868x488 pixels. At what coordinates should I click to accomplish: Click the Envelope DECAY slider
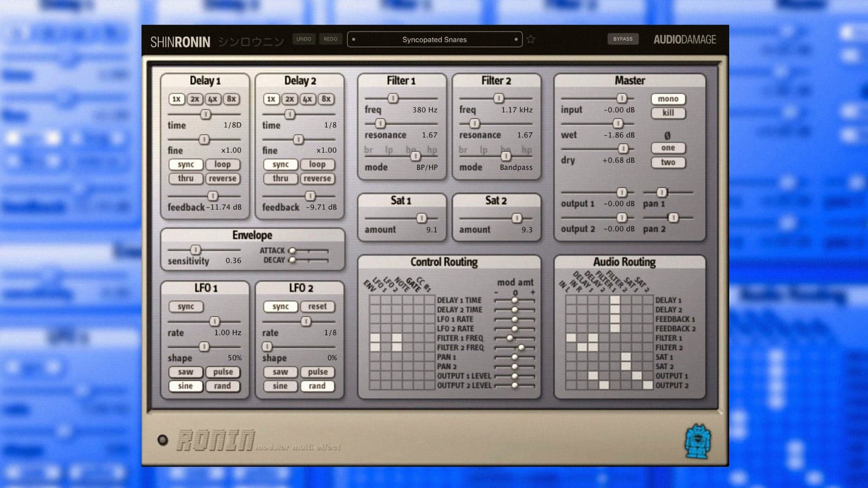tap(309, 260)
